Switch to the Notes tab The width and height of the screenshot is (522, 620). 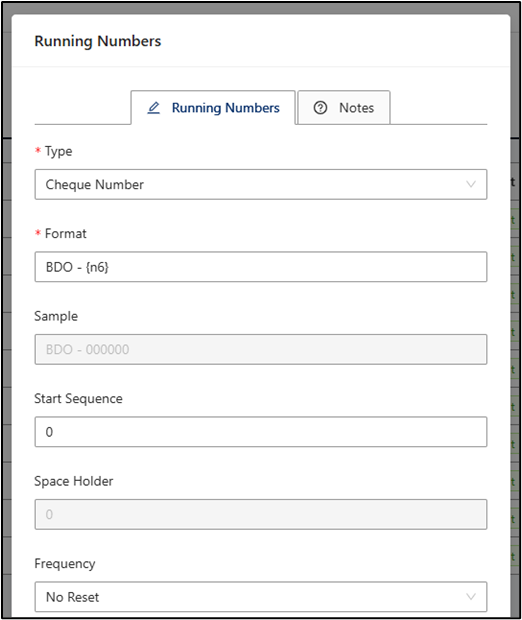click(344, 108)
